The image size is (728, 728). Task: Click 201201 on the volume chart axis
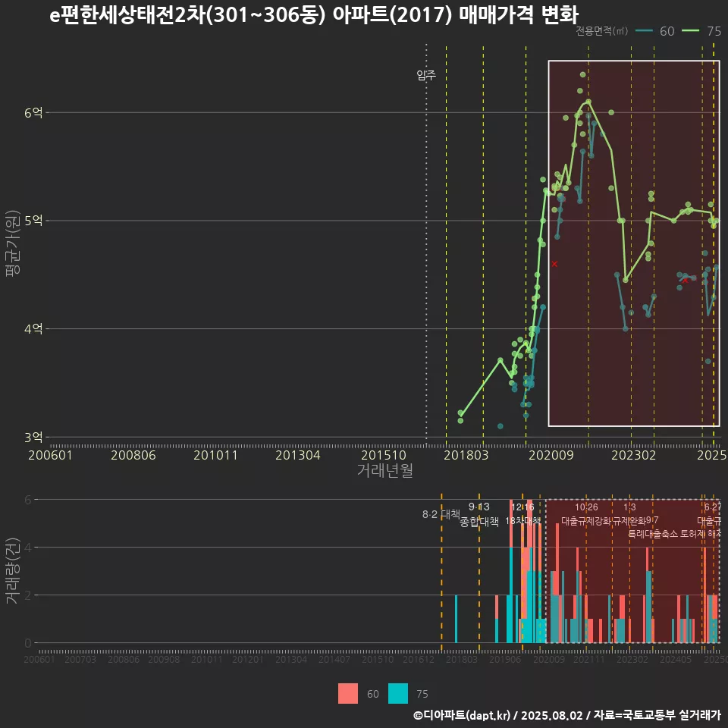[248, 659]
